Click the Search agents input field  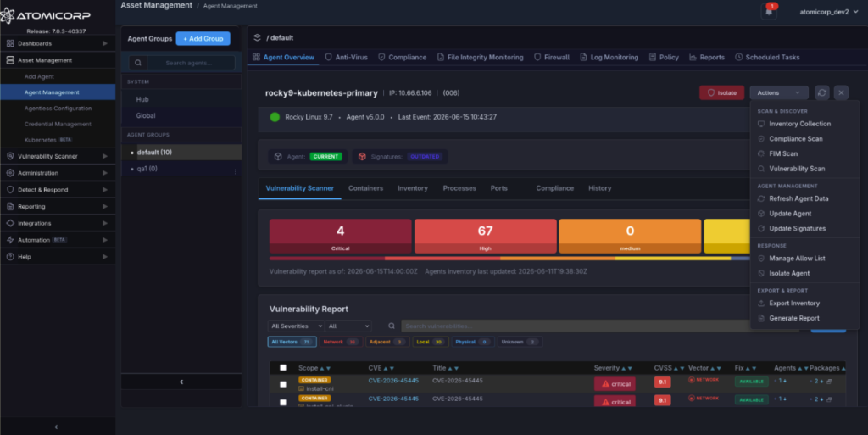pyautogui.click(x=191, y=63)
